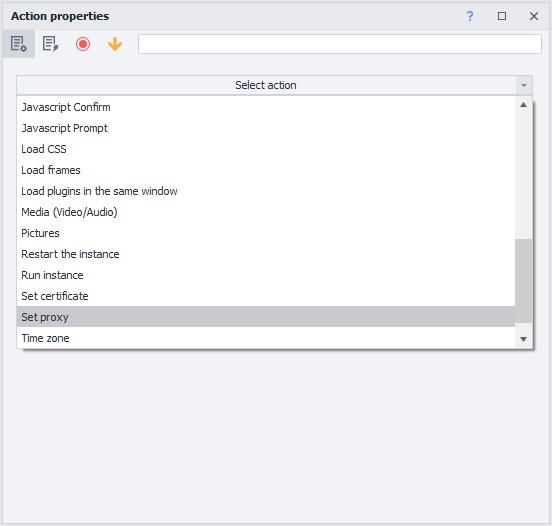552x526 pixels.
Task: Click the orange down arrow icon
Action: click(115, 44)
